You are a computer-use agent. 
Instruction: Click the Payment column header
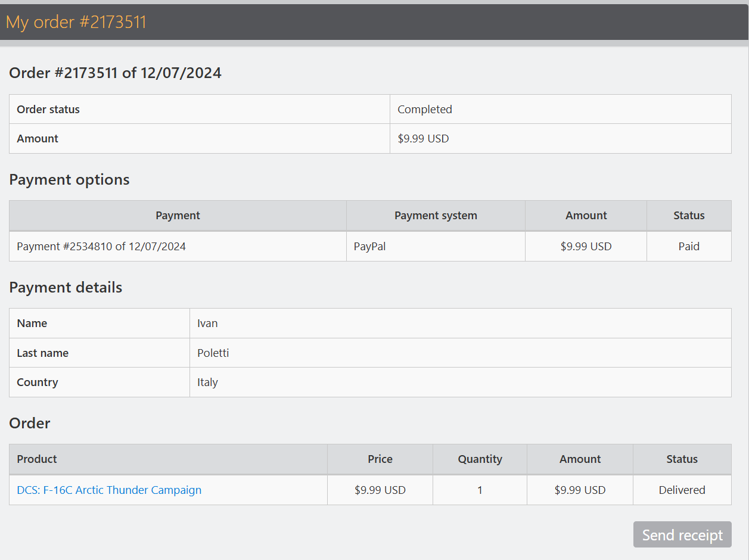coord(178,216)
